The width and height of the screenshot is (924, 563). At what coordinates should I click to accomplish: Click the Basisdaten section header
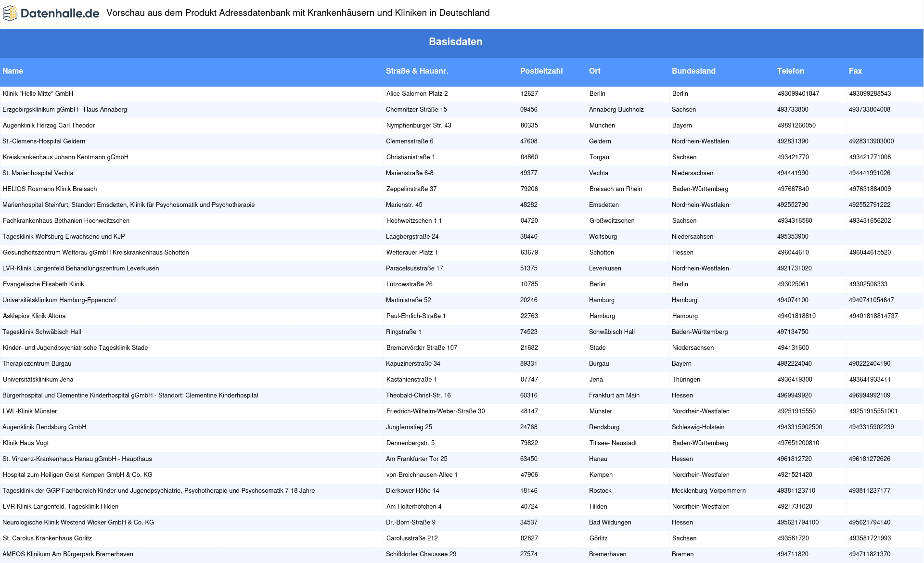point(455,42)
